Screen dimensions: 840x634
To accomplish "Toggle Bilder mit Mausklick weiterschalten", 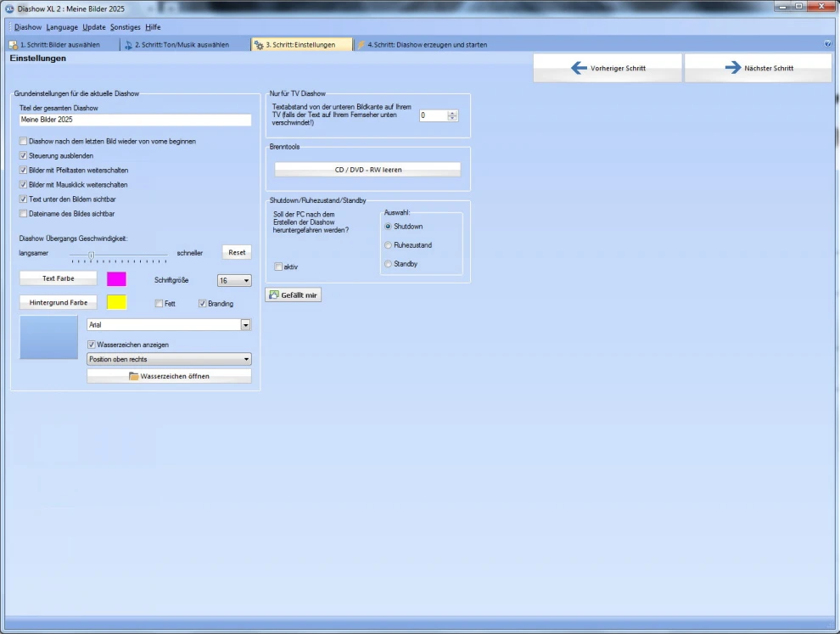I will 23,184.
